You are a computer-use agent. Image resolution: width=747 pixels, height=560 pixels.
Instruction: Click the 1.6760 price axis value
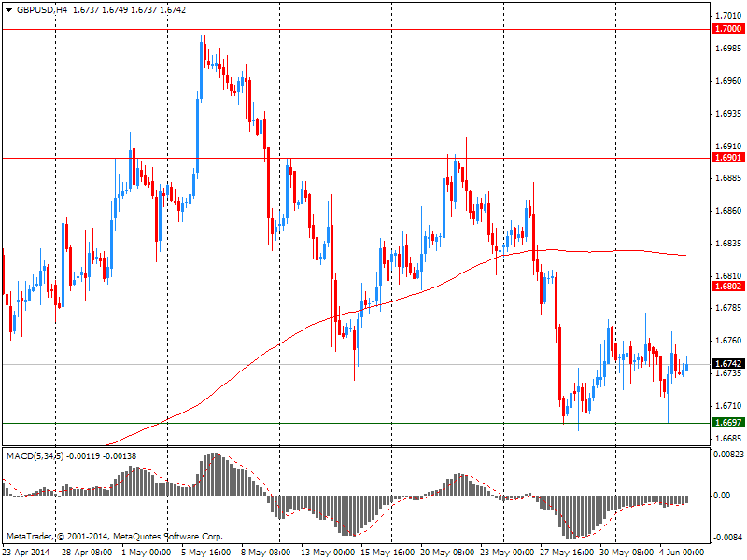tap(728, 340)
